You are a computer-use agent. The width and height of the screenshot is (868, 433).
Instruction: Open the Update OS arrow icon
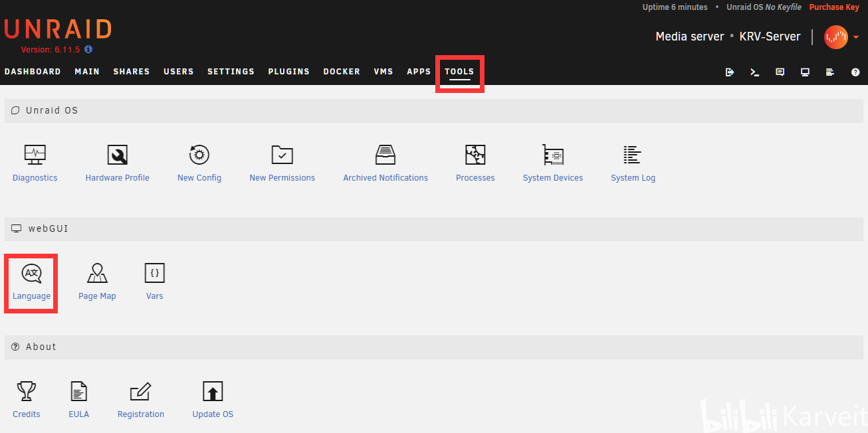pos(213,391)
